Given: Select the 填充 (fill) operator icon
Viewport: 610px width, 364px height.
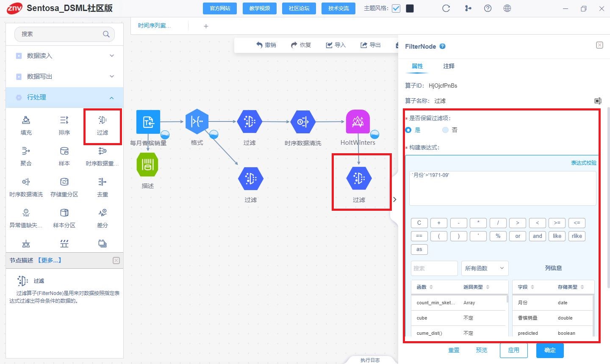Looking at the screenshot, I should 26,120.
